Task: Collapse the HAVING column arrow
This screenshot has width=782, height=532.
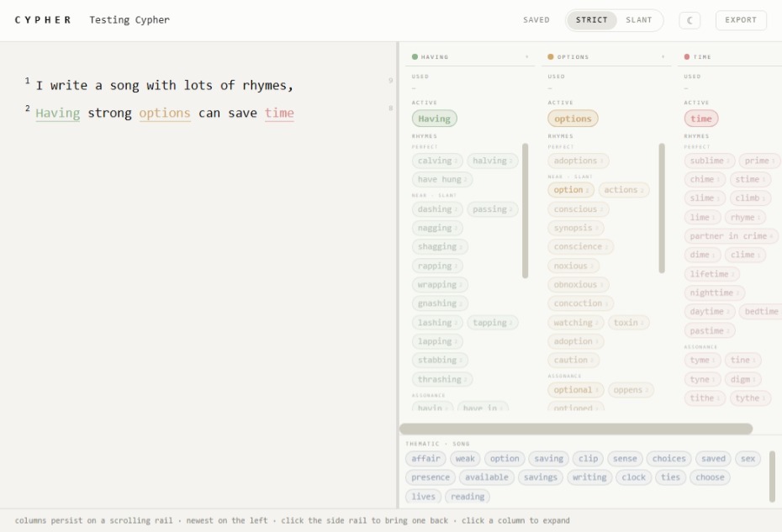Action: click(x=526, y=57)
